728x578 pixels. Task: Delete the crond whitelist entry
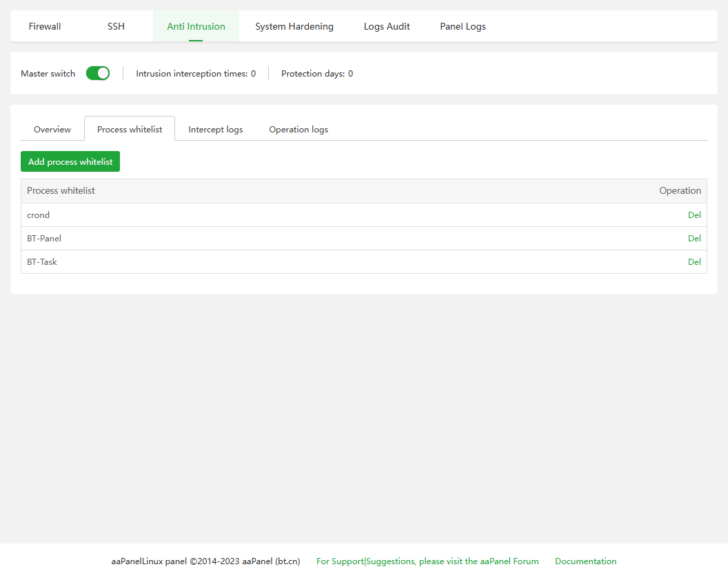[694, 215]
